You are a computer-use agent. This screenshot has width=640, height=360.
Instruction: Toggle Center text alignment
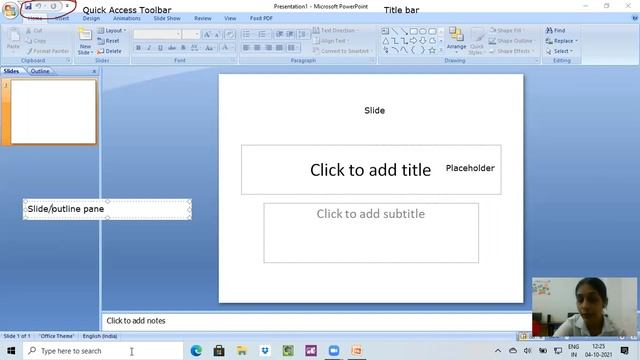click(x=257, y=48)
